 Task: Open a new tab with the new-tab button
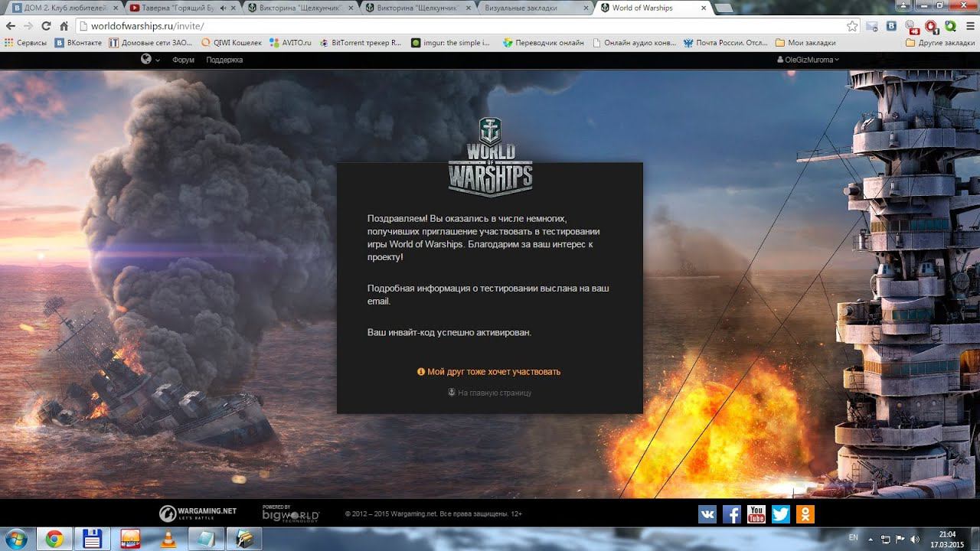724,8
